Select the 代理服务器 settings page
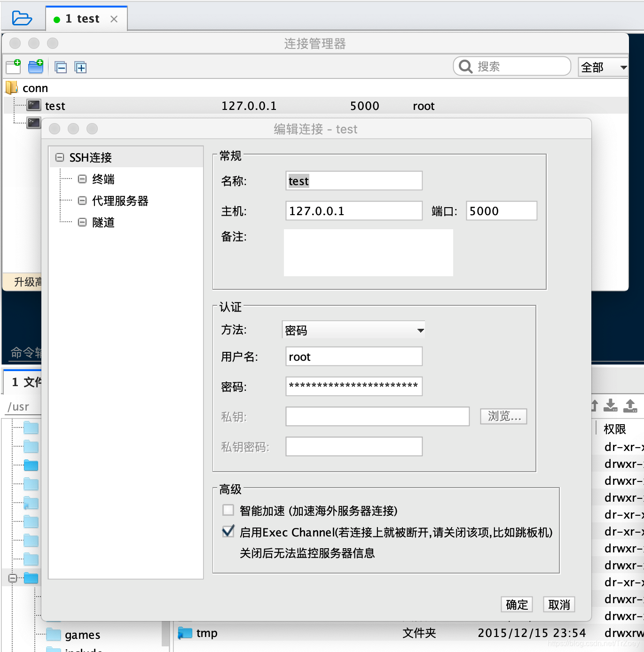Screen dimensions: 644x652 [x=120, y=201]
